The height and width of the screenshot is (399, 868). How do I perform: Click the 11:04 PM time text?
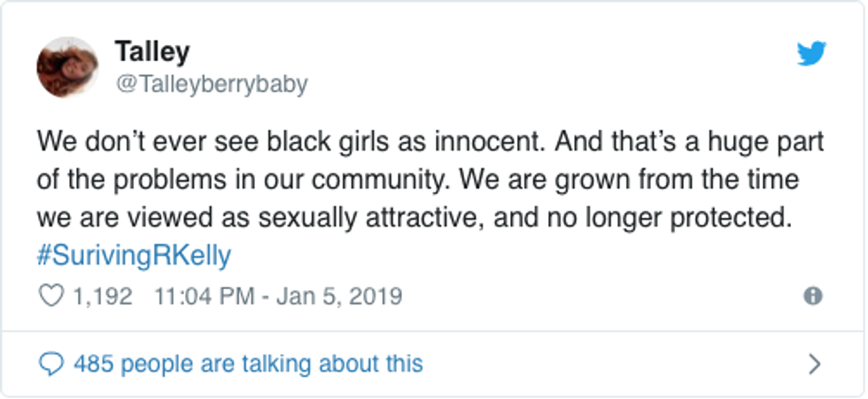click(207, 295)
